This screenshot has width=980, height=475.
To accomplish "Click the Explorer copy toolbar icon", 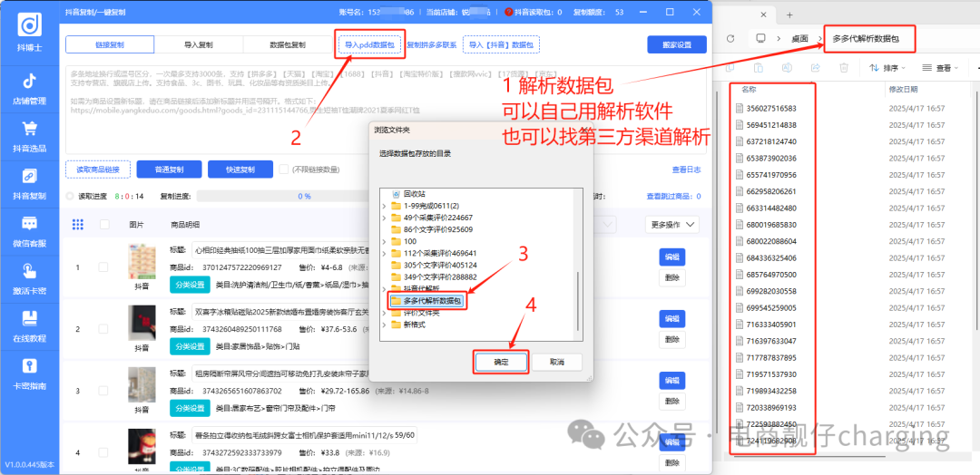I will tap(730, 67).
